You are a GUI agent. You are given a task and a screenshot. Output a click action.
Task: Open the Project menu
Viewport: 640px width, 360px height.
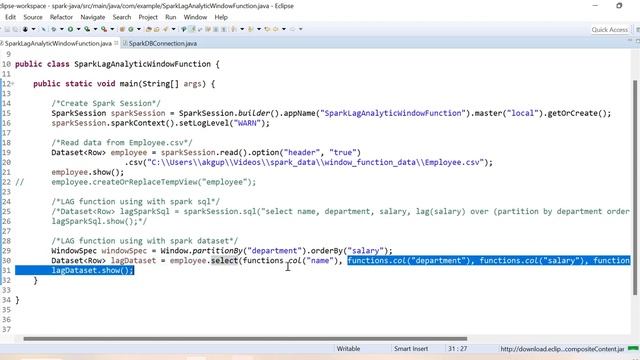pos(148,17)
